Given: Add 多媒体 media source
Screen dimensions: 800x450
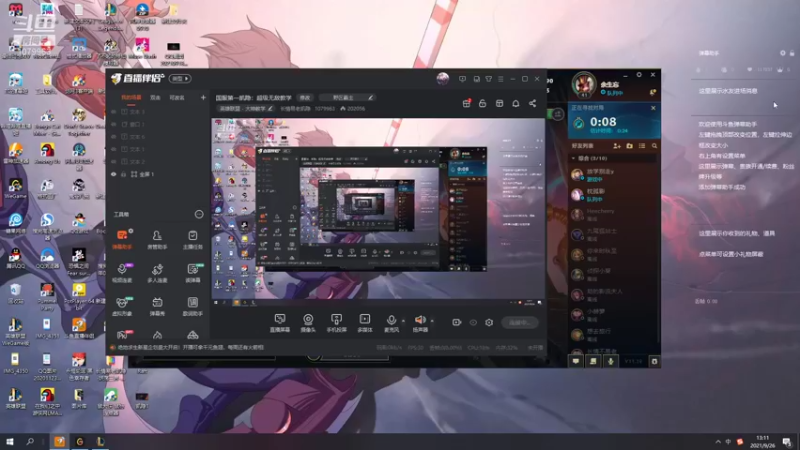Looking at the screenshot, I should click(365, 323).
